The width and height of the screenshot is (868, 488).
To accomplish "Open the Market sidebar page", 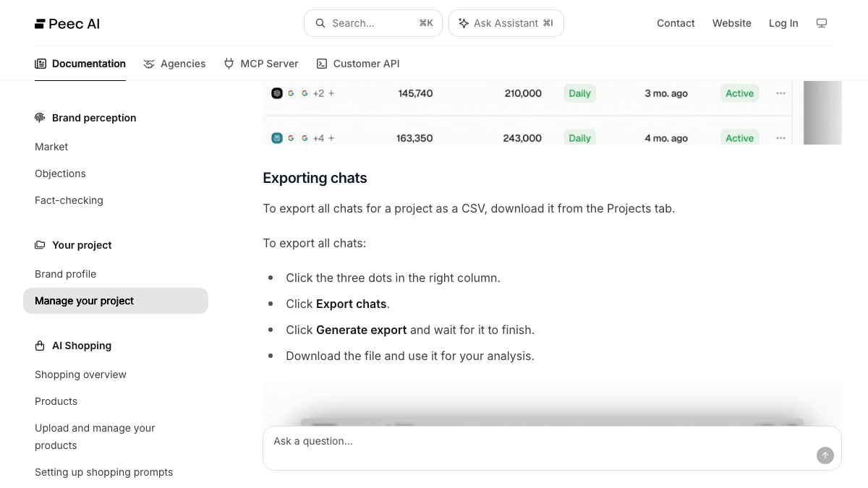I will coord(51,147).
